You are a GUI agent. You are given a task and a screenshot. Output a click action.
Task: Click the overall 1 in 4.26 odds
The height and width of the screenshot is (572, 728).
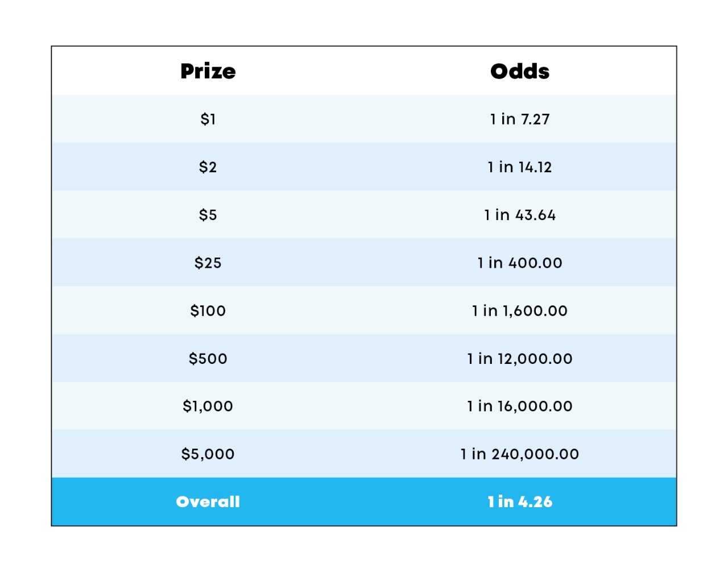pos(520,501)
